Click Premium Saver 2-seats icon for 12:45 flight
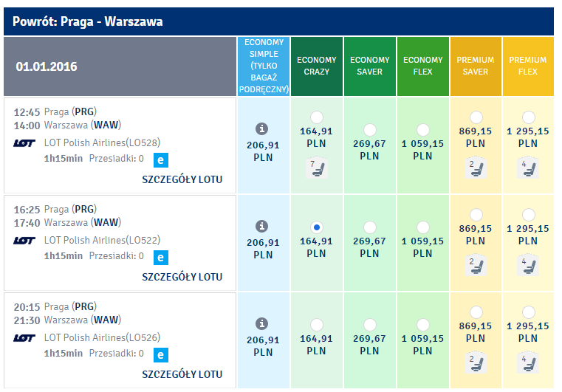Screen dimensions: 562x392 click(476, 168)
